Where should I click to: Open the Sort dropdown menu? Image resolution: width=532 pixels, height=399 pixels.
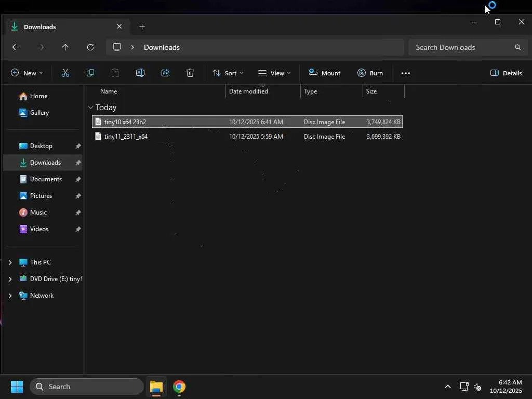pos(228,73)
